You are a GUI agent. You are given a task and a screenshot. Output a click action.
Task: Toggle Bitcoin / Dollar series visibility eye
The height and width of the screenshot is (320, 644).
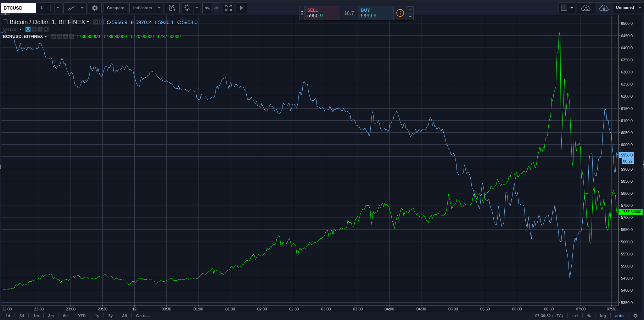95,22
